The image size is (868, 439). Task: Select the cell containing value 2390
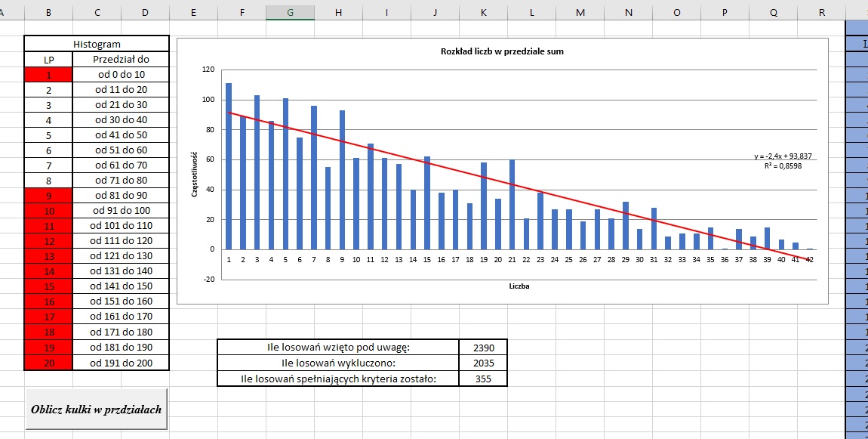(483, 348)
